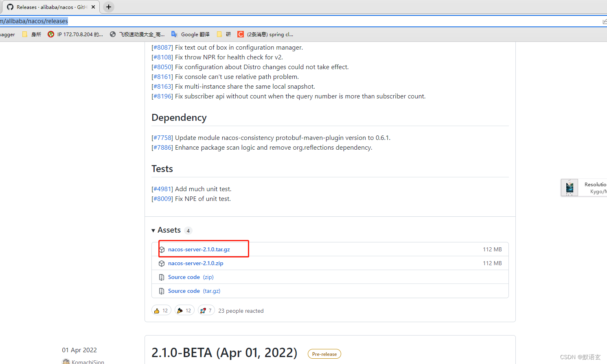
Task: Open the Google 翻译 bookmark
Action: click(191, 35)
